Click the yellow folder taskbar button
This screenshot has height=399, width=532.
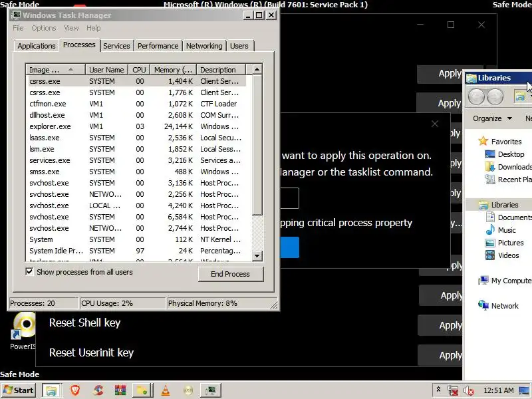142,390
